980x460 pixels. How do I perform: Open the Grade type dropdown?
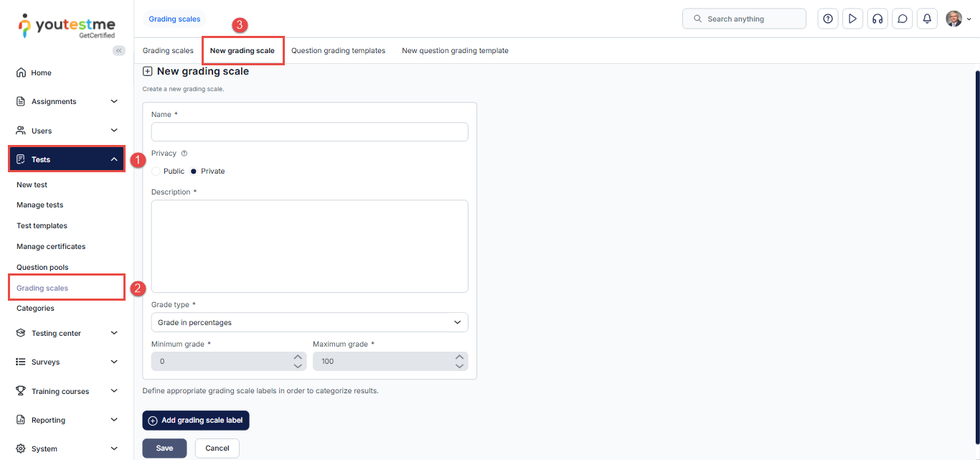tap(309, 322)
